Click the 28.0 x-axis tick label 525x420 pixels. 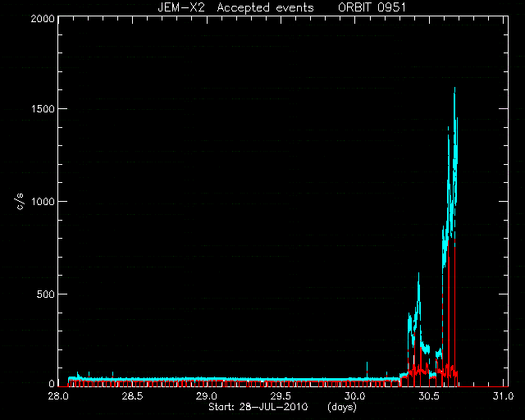click(58, 396)
